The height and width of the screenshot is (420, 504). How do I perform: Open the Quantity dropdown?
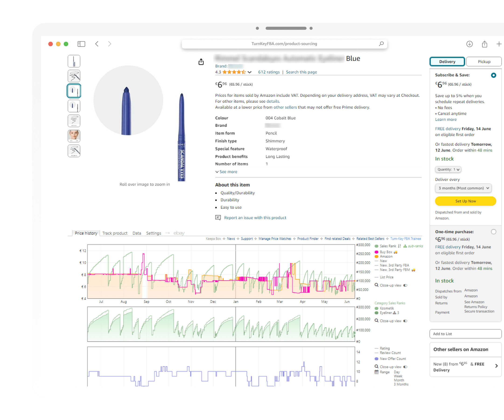[448, 169]
